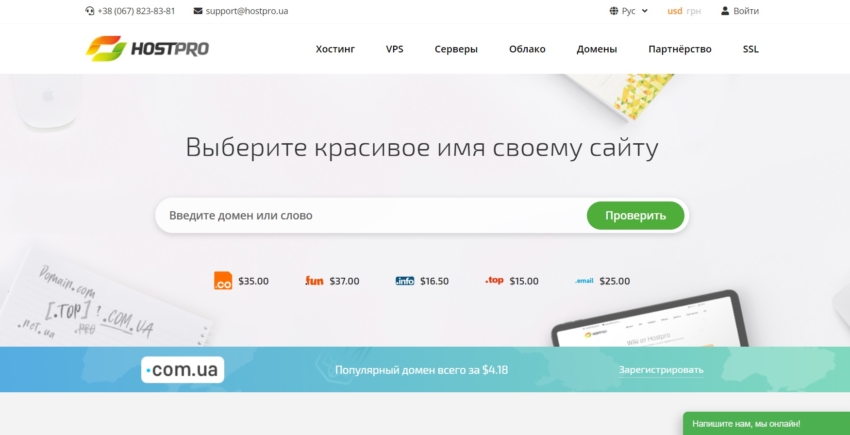Click the $25.00 price
The image size is (850, 435).
(615, 281)
